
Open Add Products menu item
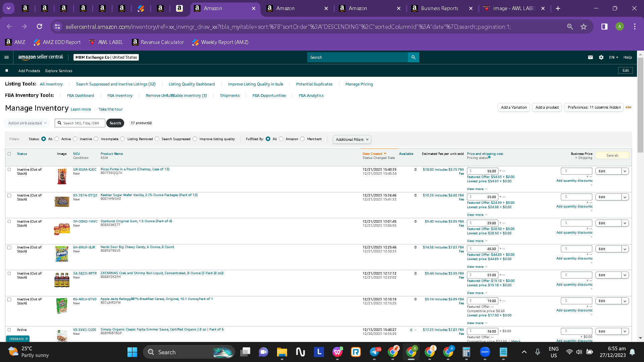click(x=29, y=71)
